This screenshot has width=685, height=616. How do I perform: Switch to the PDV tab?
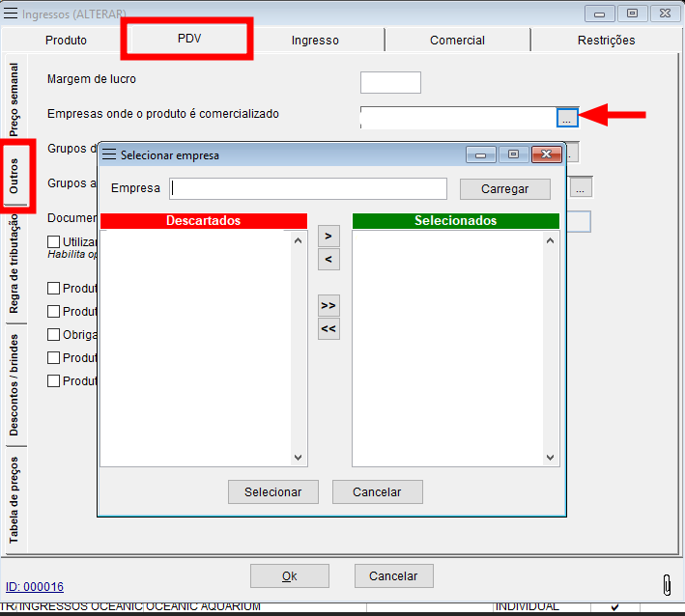tap(189, 39)
